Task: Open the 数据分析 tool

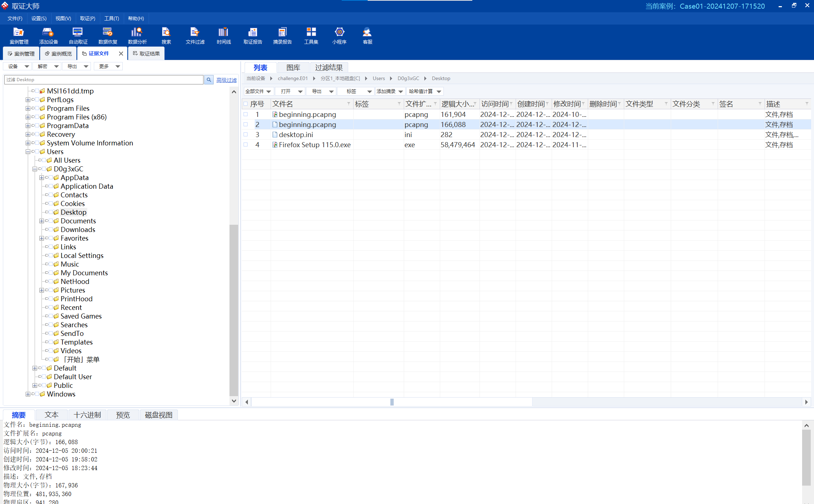Action: click(x=137, y=36)
